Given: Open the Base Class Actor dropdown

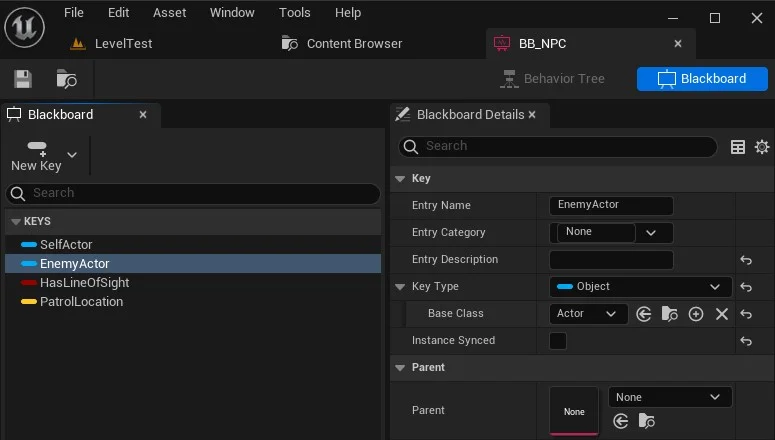Looking at the screenshot, I should (x=588, y=313).
